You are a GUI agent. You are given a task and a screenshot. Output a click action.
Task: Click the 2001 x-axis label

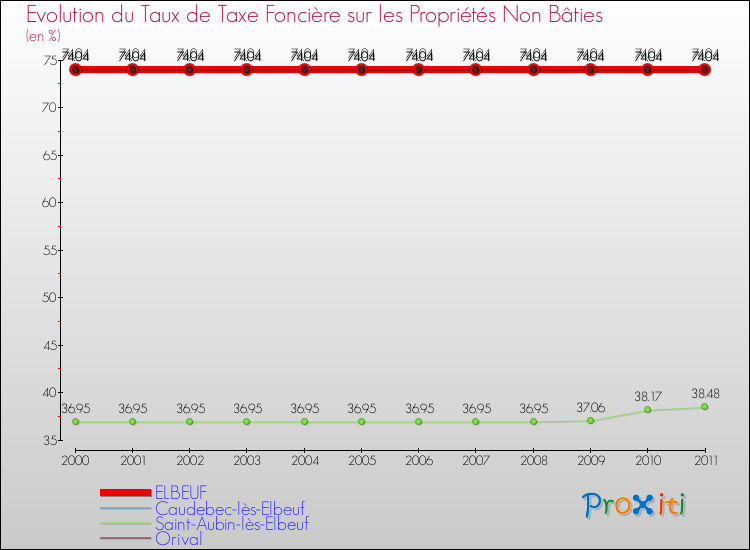pos(133,461)
